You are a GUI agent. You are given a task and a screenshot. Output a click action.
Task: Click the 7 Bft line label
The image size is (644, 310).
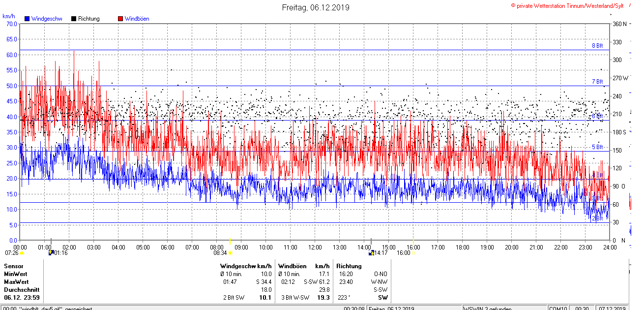597,81
